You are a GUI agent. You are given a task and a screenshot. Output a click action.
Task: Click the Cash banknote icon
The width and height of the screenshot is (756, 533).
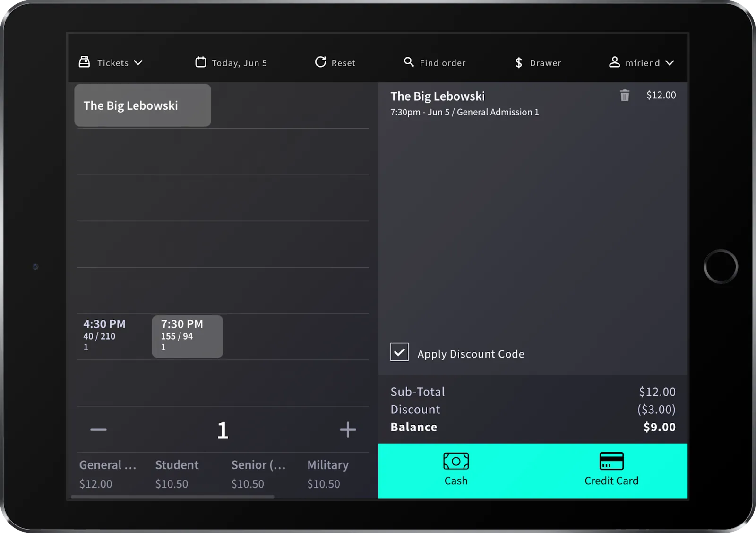tap(456, 461)
